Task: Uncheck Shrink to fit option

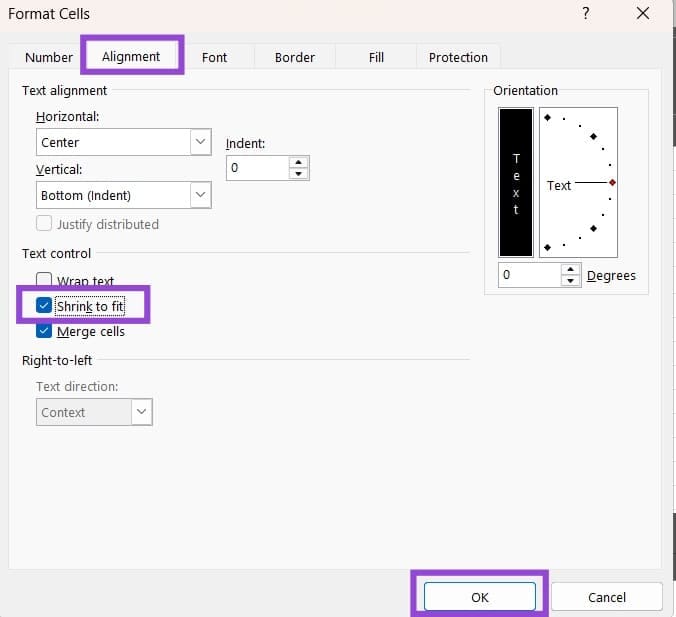Action: (x=44, y=306)
